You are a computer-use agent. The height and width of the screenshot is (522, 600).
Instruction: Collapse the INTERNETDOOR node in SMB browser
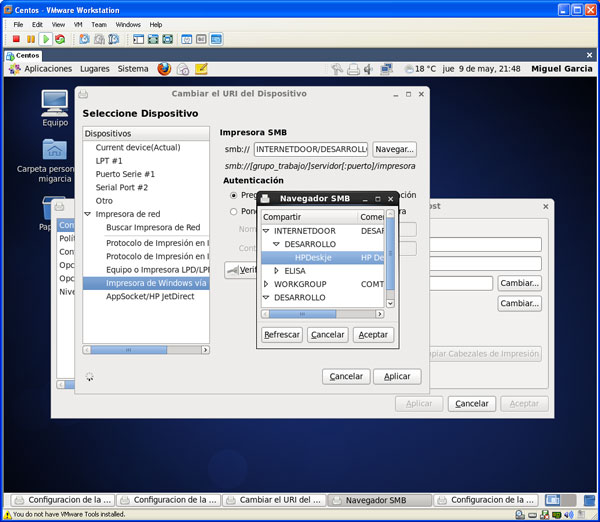pos(266,231)
